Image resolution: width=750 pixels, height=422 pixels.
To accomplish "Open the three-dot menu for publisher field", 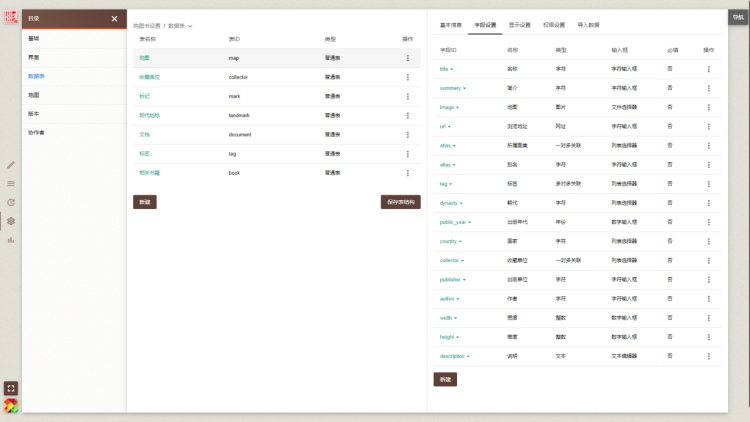I will click(708, 279).
